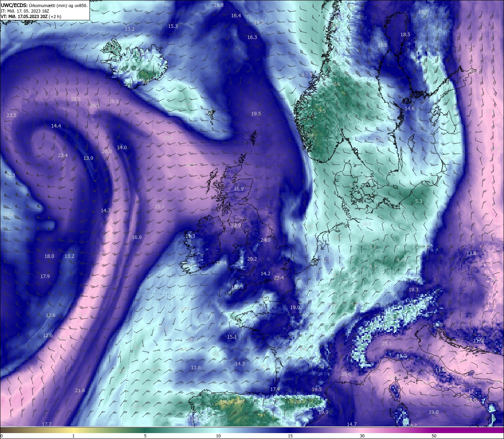Click the map value 3.6 over Norway
The image size is (504, 439).
pyautogui.click(x=337, y=84)
